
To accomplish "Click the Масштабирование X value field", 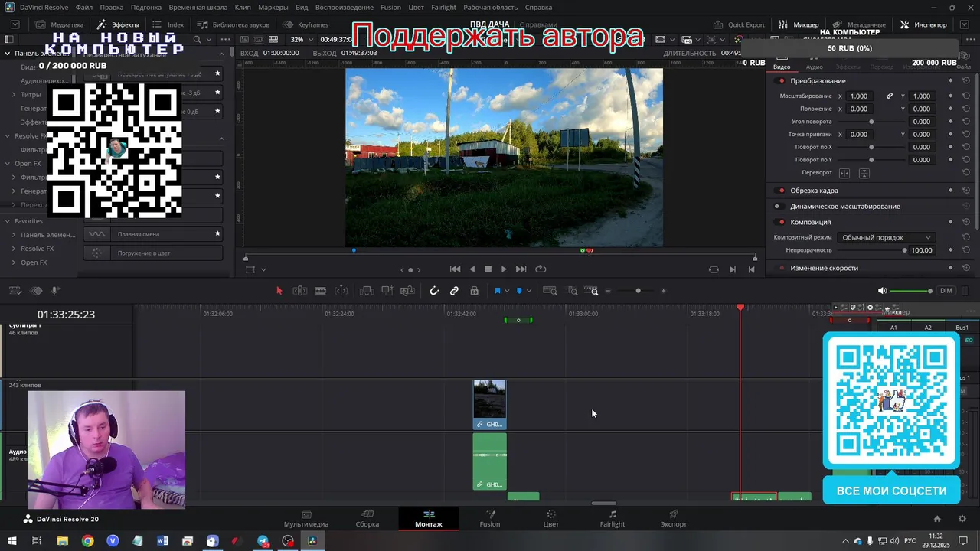I will click(x=860, y=96).
